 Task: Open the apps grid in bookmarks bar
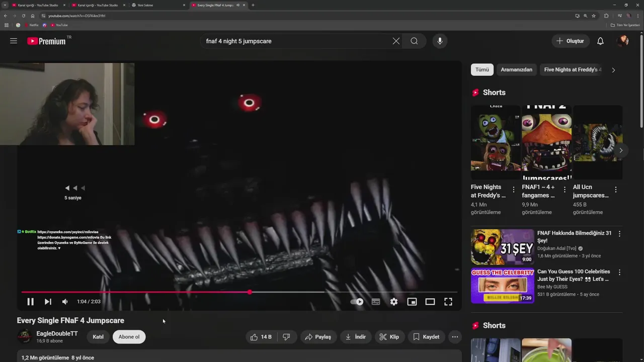click(6, 25)
